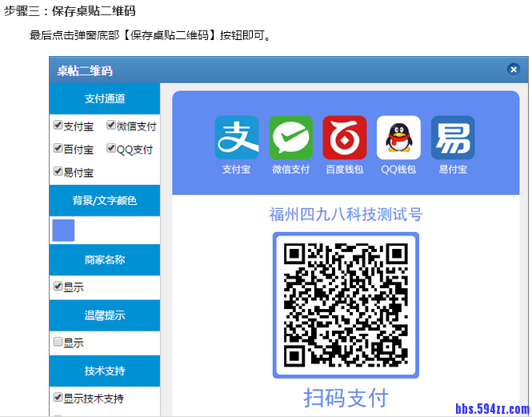Click the 步骤三：保存桌贴二维码 heading
The height and width of the screenshot is (417, 532).
(x=70, y=11)
